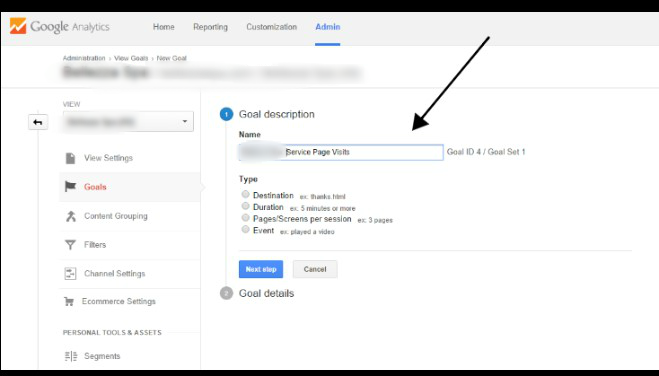Click the 'Goal ID 4 / Goal Set 1' text

click(486, 152)
